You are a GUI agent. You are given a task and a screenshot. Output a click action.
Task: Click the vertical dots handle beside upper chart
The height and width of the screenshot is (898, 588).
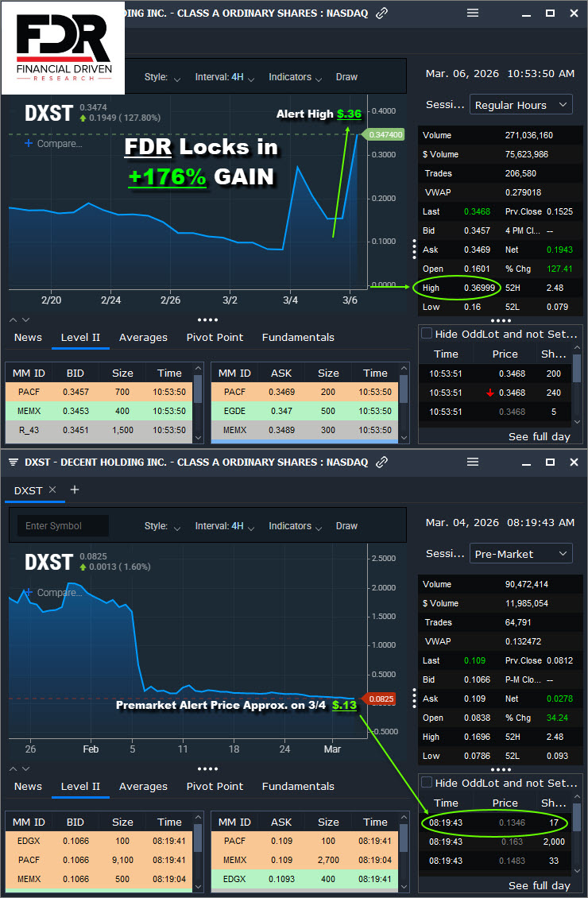point(414,249)
